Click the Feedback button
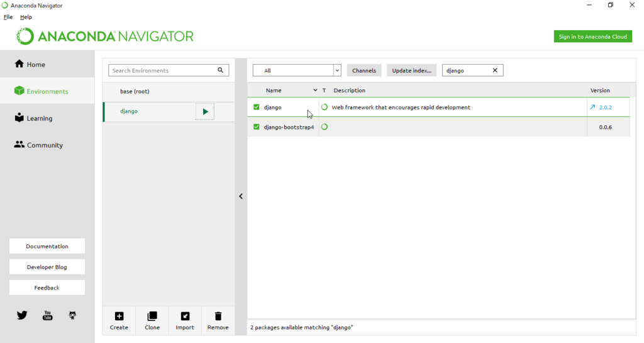The height and width of the screenshot is (343, 644). [47, 288]
